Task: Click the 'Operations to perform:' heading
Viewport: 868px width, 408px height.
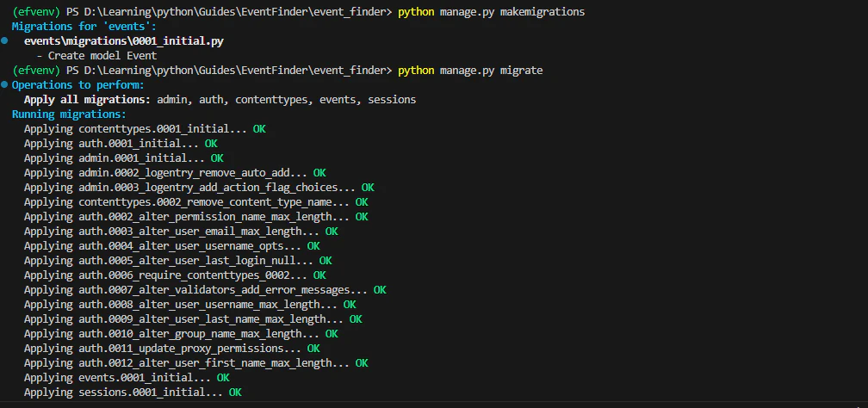Action: click(78, 85)
